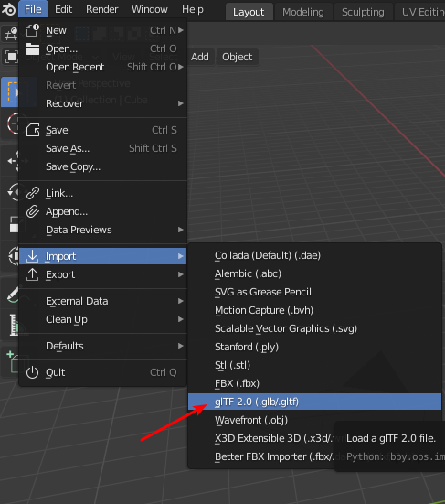
Task: Import glTF 2.0 (.glb/.gltf) file
Action: pyautogui.click(x=314, y=402)
